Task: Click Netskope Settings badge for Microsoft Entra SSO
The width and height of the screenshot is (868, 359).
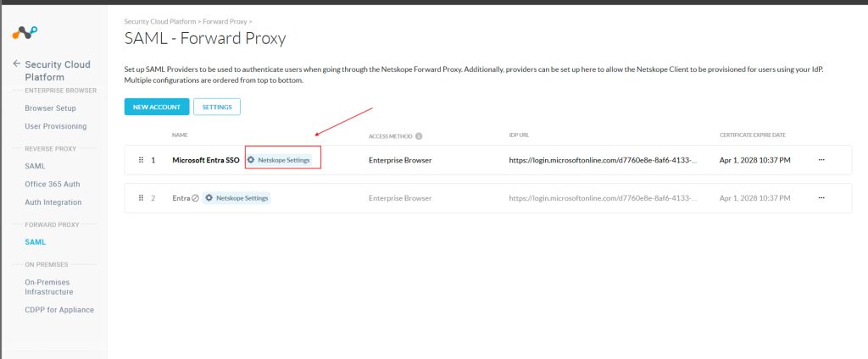Action: click(278, 160)
